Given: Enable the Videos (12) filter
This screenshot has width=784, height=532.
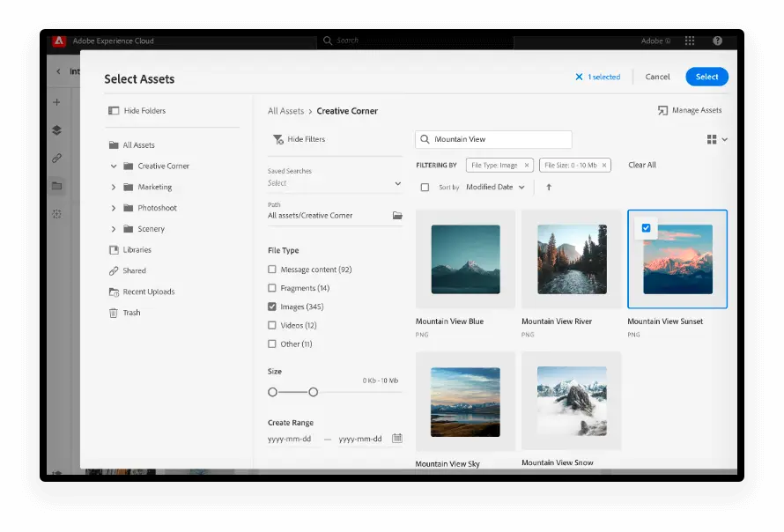Looking at the screenshot, I should pyautogui.click(x=272, y=325).
